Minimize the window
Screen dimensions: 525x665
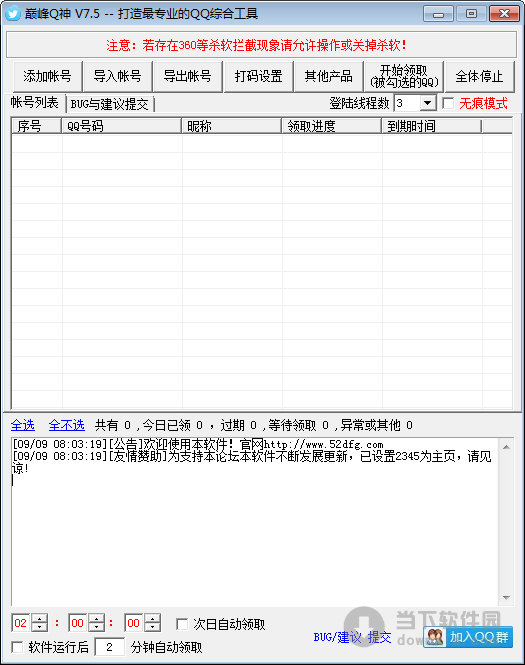(438, 14)
